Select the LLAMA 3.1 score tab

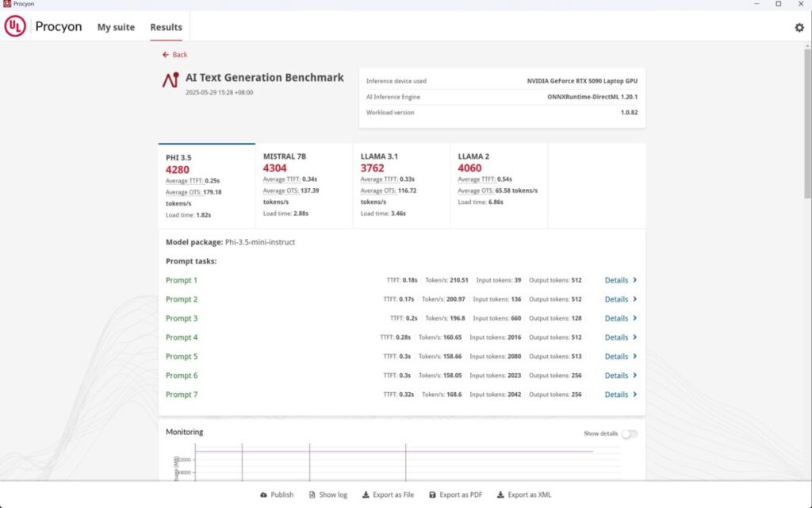[401, 186]
